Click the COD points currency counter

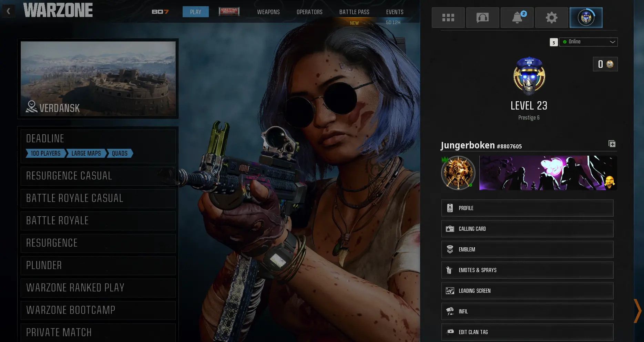(x=605, y=64)
